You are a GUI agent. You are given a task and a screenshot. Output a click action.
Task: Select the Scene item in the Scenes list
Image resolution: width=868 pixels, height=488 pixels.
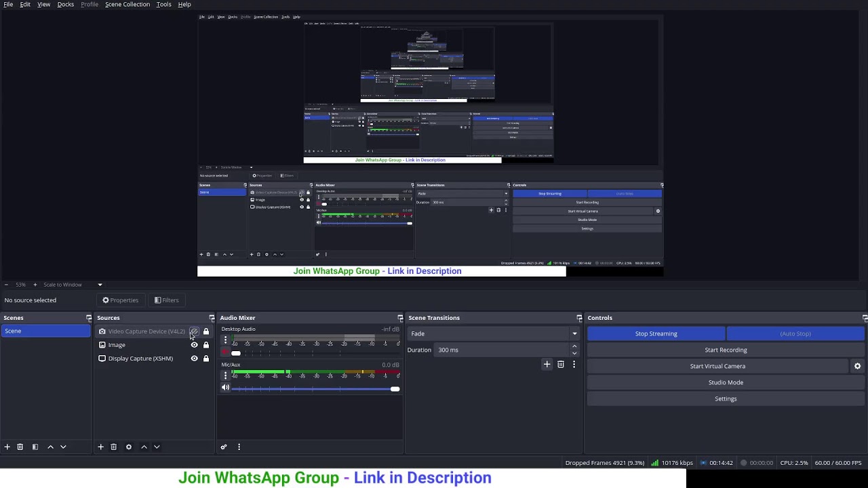pos(45,331)
